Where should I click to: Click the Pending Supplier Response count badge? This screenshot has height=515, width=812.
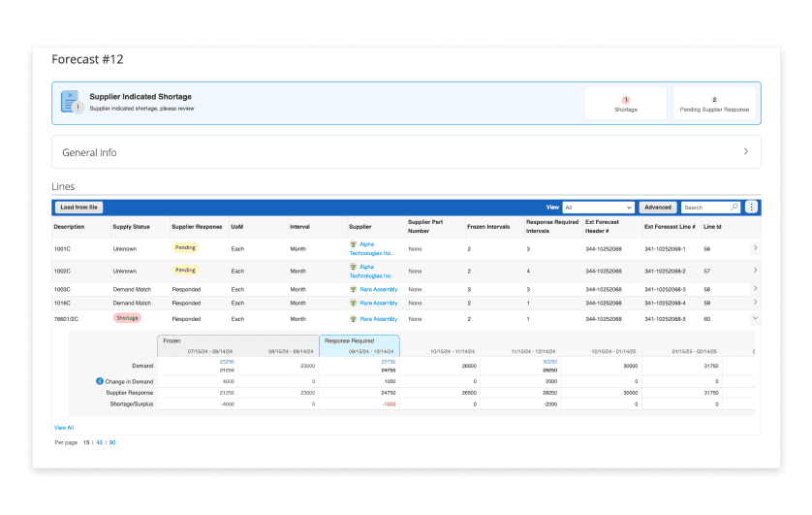click(714, 100)
